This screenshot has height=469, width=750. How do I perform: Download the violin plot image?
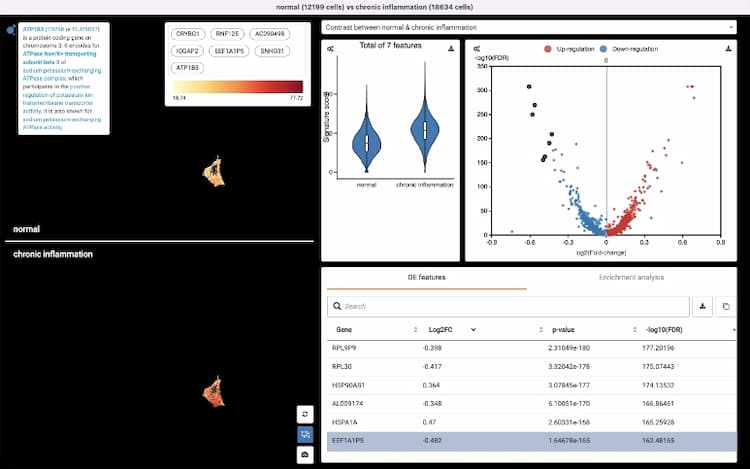click(x=450, y=48)
